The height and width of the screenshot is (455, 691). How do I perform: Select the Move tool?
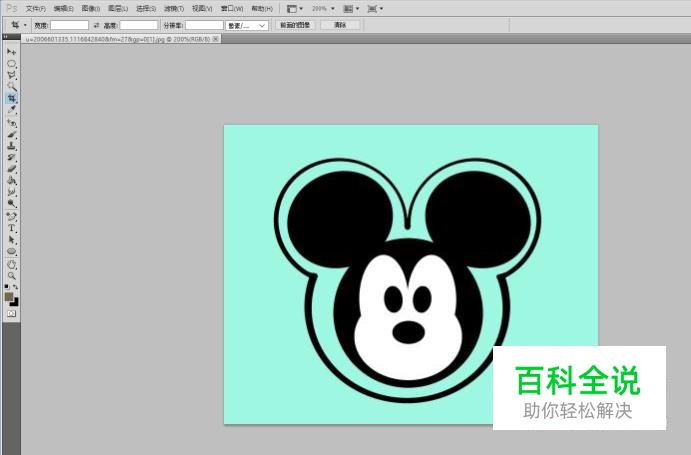tap(11, 52)
